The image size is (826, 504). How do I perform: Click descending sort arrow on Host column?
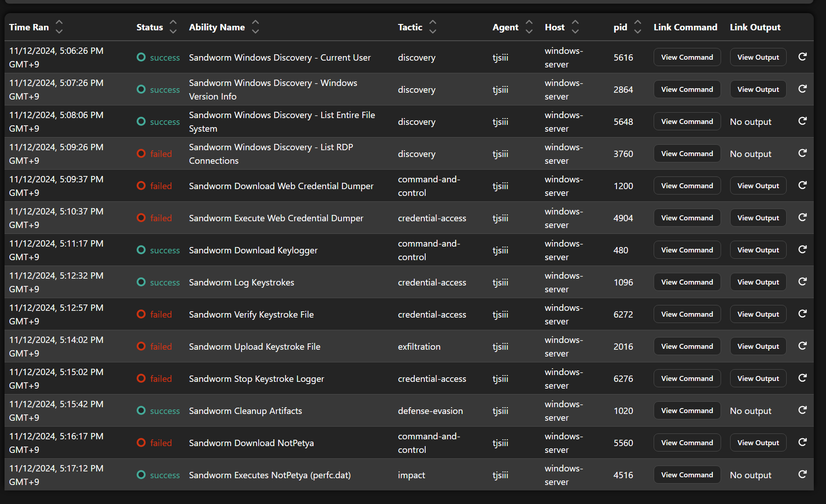(x=575, y=32)
